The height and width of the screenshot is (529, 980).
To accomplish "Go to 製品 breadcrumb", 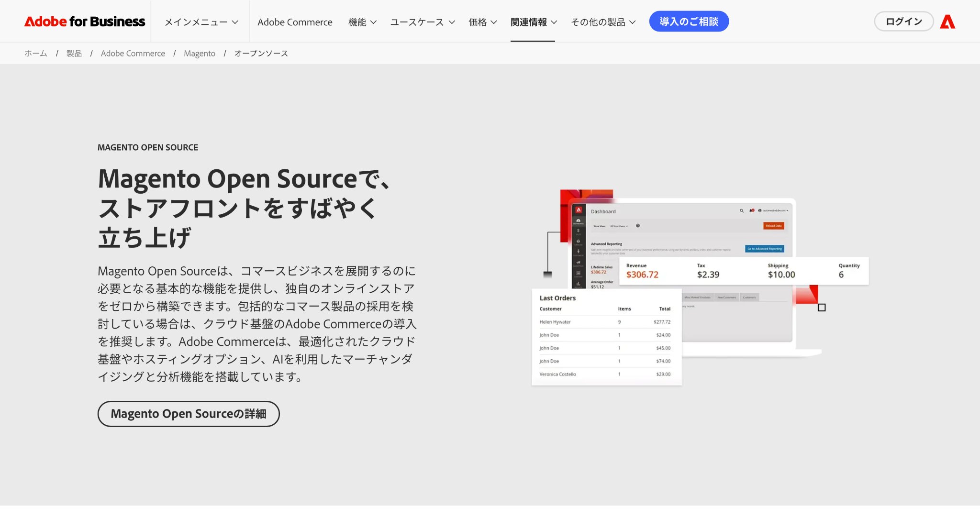I will pyautogui.click(x=74, y=54).
